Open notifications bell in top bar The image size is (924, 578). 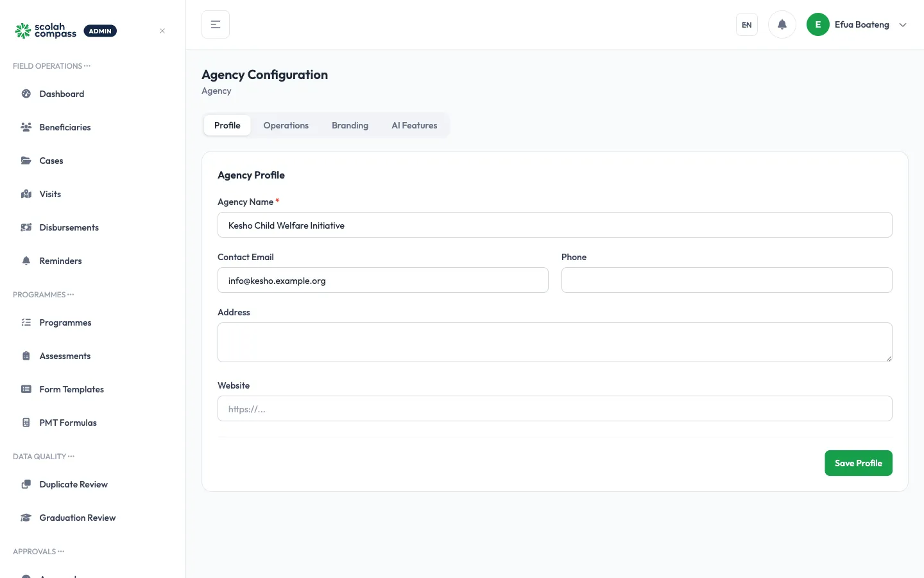[x=782, y=24]
